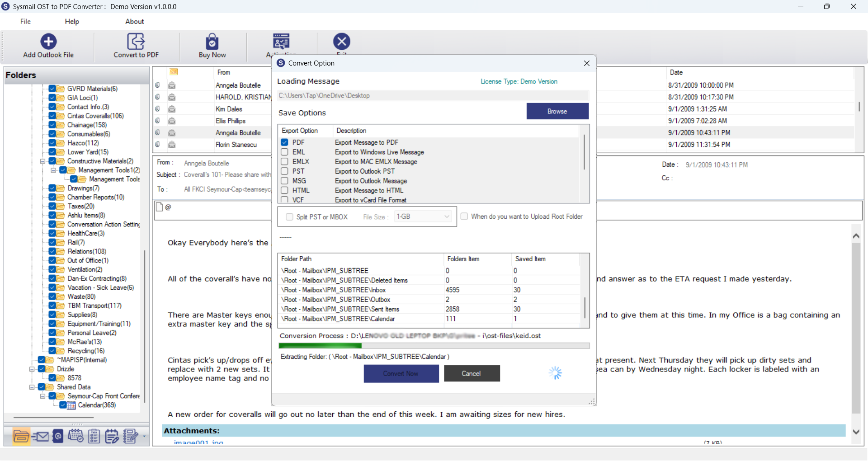Click the document icon above the message body
Viewport: 868px width, 461px height.
159,207
